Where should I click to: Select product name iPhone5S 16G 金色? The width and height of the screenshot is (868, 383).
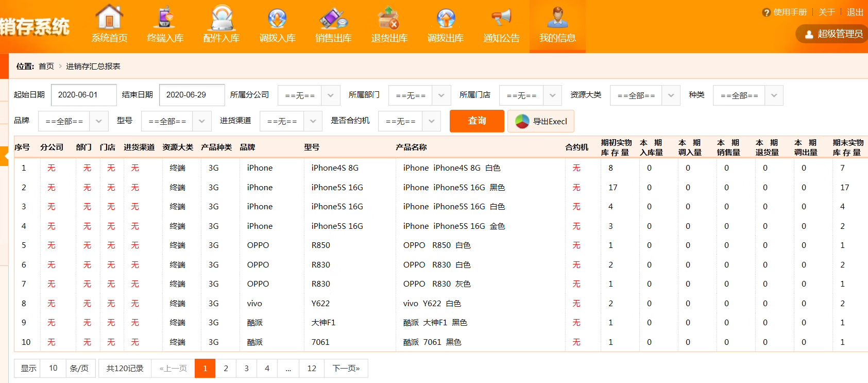point(454,226)
